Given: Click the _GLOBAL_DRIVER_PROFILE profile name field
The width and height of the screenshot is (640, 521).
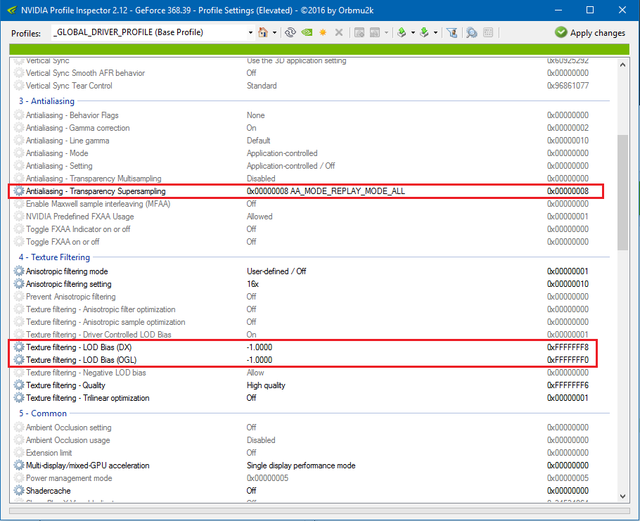Looking at the screenshot, I should coord(149,32).
